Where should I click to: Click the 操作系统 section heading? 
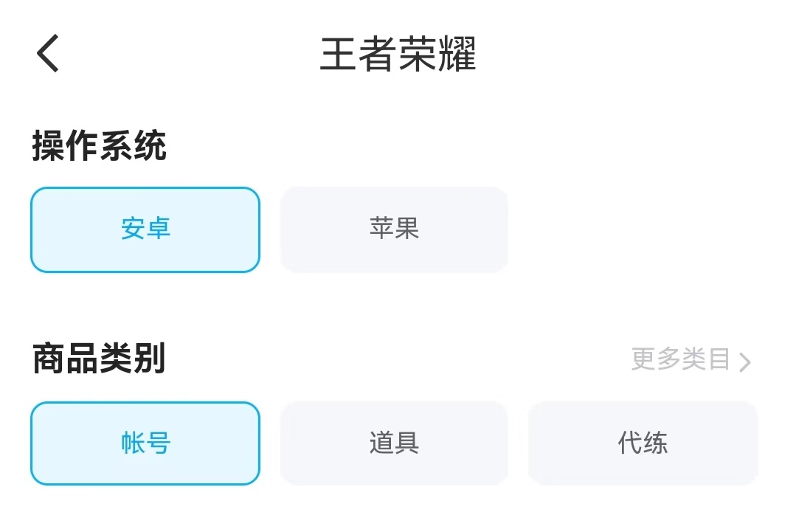coord(100,145)
